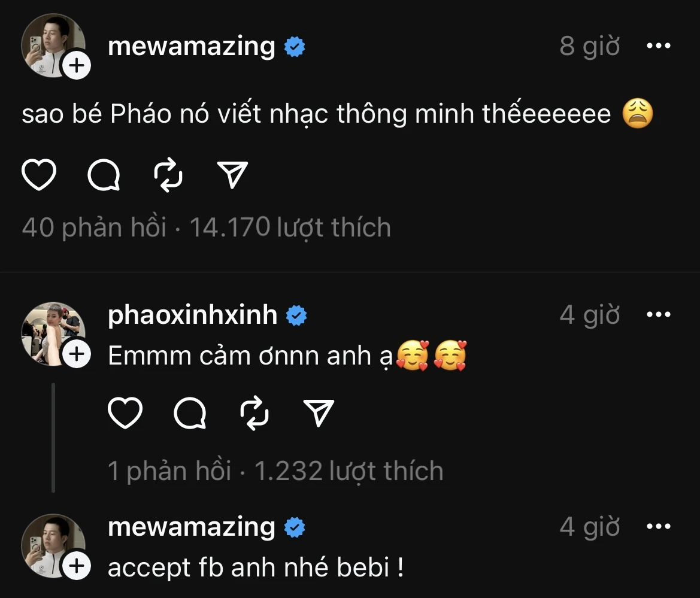
Task: Follow phaoxinhxinh via the plus badge on the avatar
Action: tap(77, 354)
